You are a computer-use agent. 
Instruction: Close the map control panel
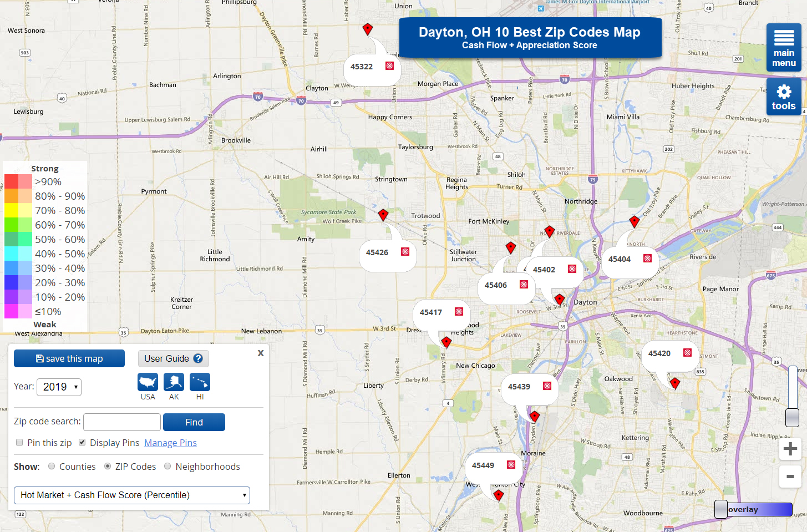point(261,353)
